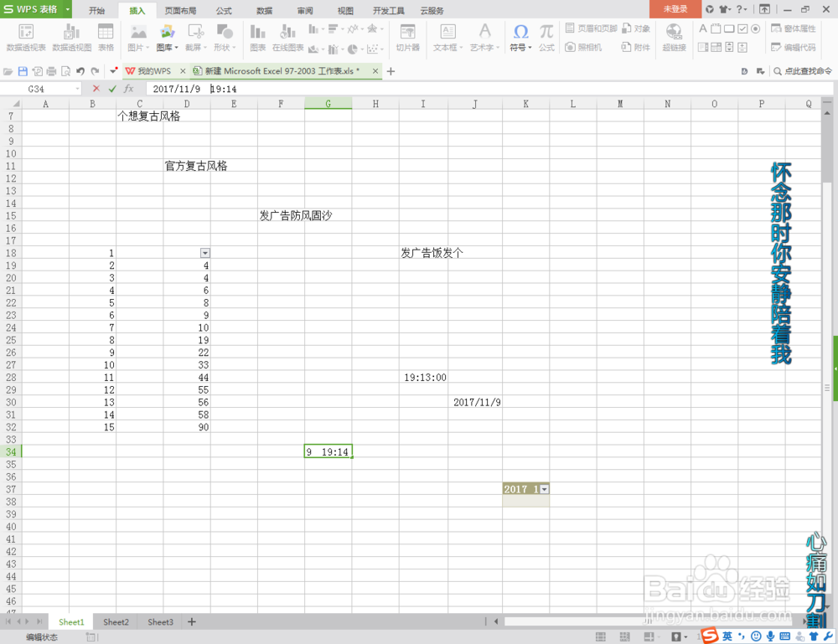This screenshot has height=644, width=838.
Task: Click the undo arrow in quick toolbar
Action: click(80, 71)
